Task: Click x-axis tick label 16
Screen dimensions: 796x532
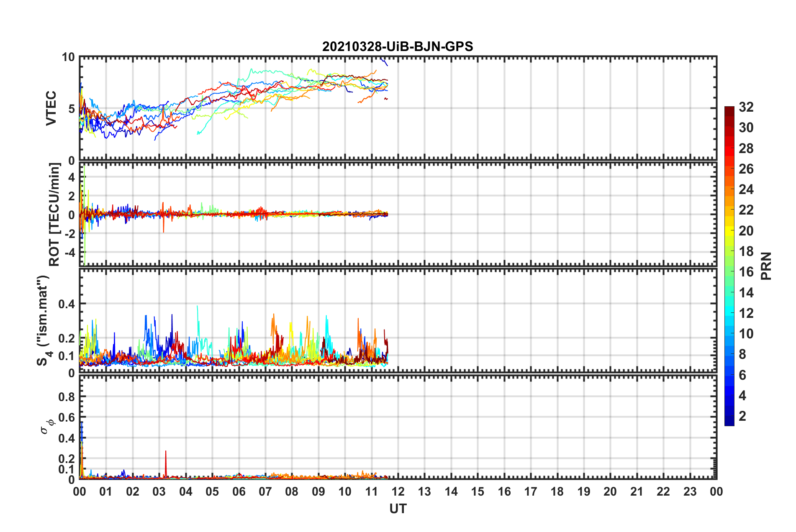Action: point(504,491)
